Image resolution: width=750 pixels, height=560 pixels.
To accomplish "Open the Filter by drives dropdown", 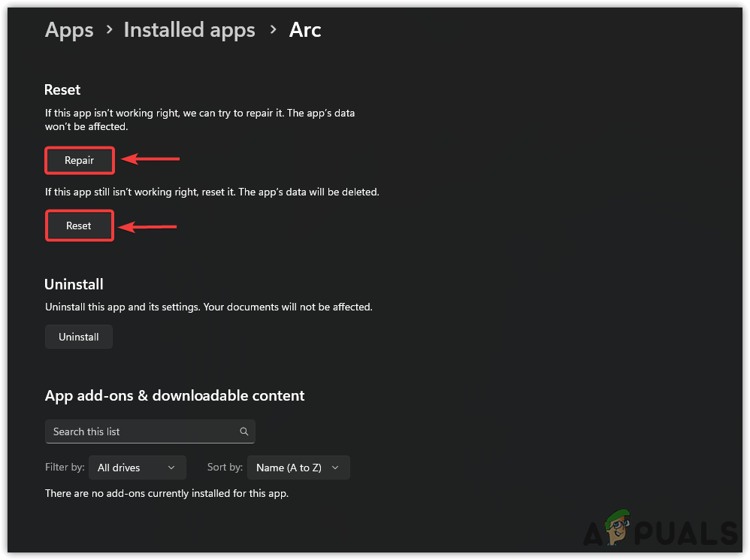I will 137,468.
